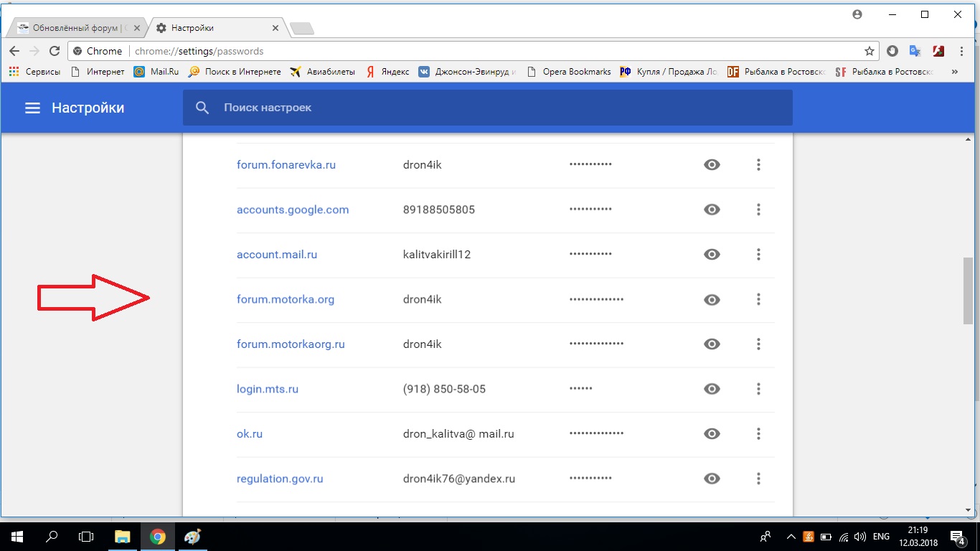980x551 pixels.
Task: Open more actions for forum.fonarevka.ru entry
Action: (x=758, y=165)
